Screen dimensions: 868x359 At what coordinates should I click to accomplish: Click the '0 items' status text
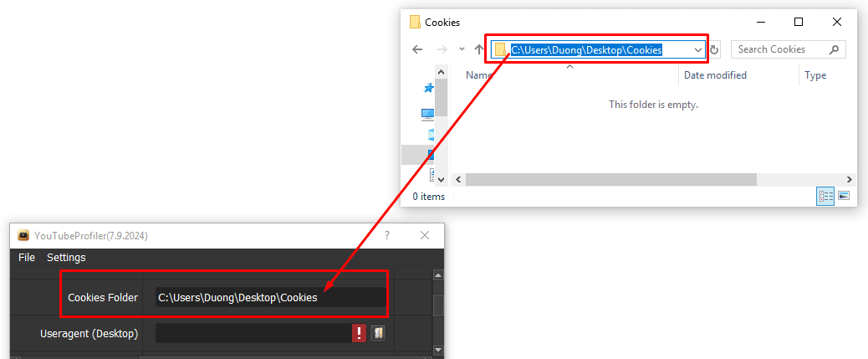click(429, 197)
